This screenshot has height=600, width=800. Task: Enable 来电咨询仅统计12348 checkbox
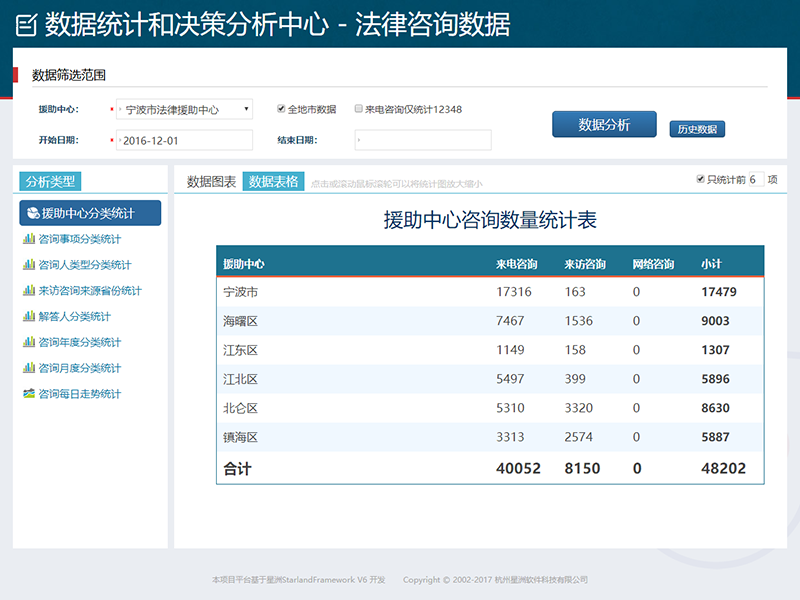click(x=358, y=108)
